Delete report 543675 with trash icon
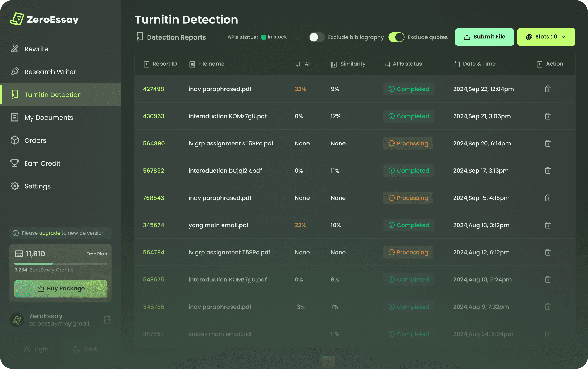588x369 pixels. (548, 280)
